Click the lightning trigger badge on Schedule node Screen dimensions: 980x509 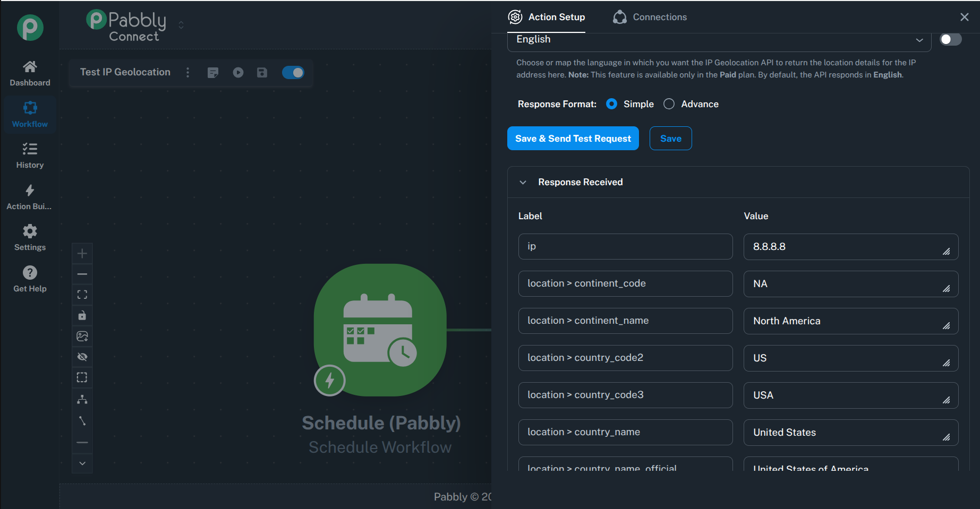330,380
